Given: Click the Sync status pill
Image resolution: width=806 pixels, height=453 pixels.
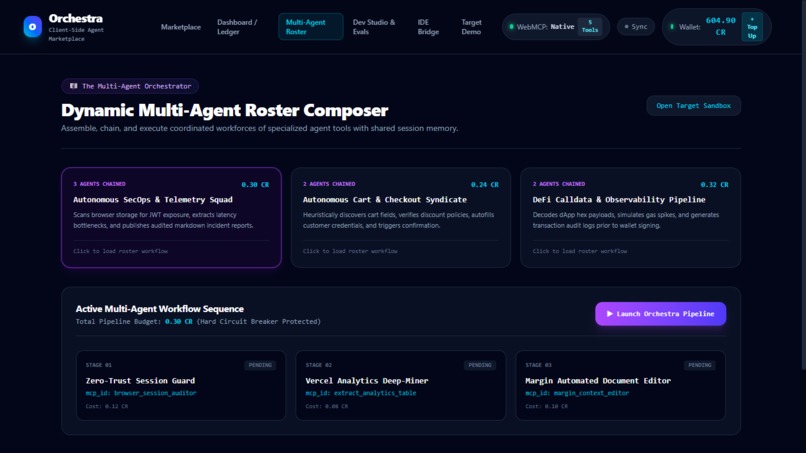Looking at the screenshot, I should 636,27.
